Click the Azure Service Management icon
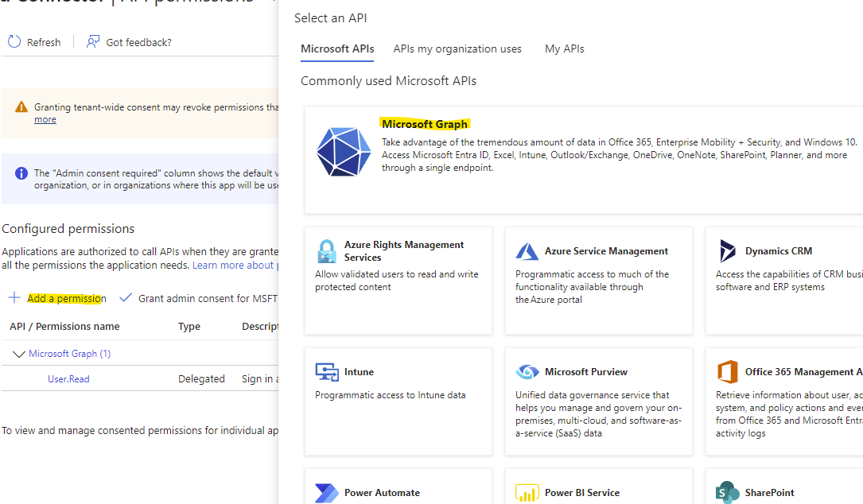Image resolution: width=863 pixels, height=504 pixels. [x=527, y=251]
